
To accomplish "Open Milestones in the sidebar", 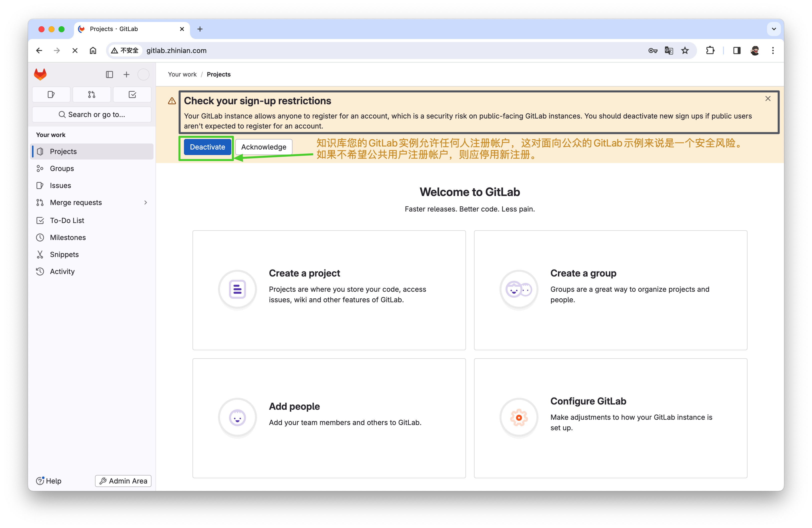I will point(91,237).
